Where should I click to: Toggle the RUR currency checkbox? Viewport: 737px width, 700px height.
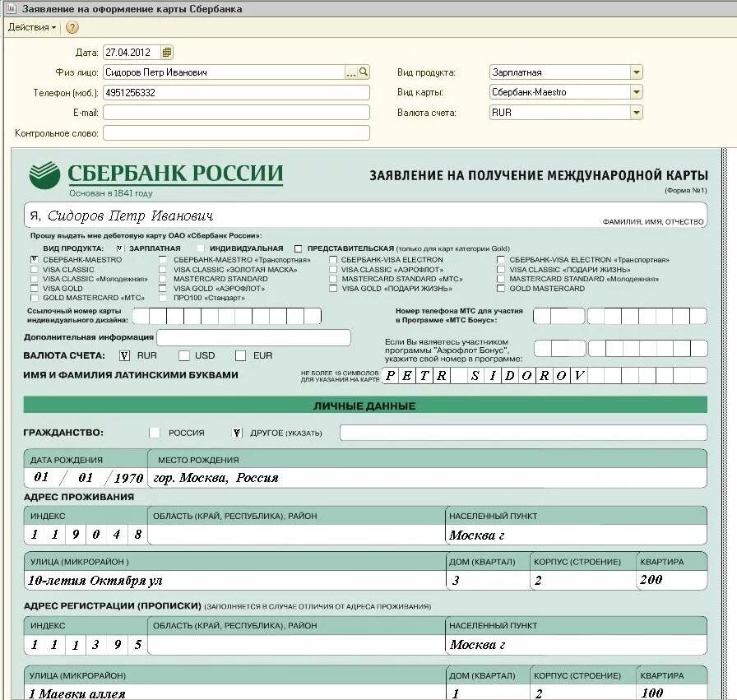124,356
